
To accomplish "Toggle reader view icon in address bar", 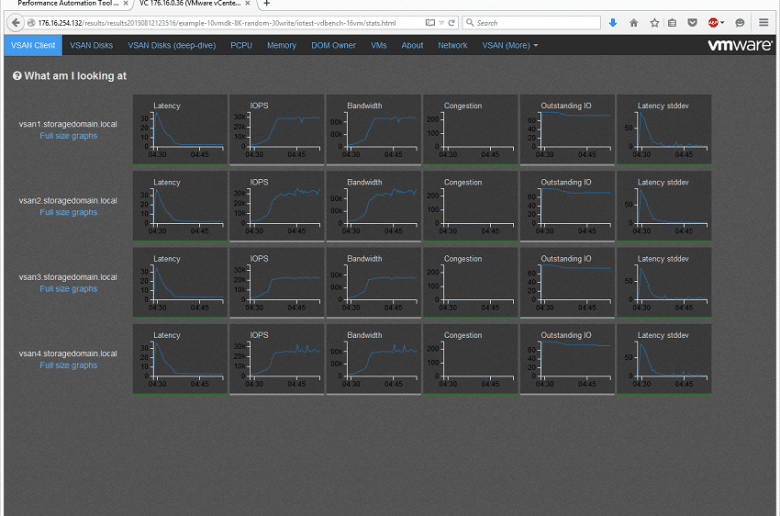I will point(430,23).
